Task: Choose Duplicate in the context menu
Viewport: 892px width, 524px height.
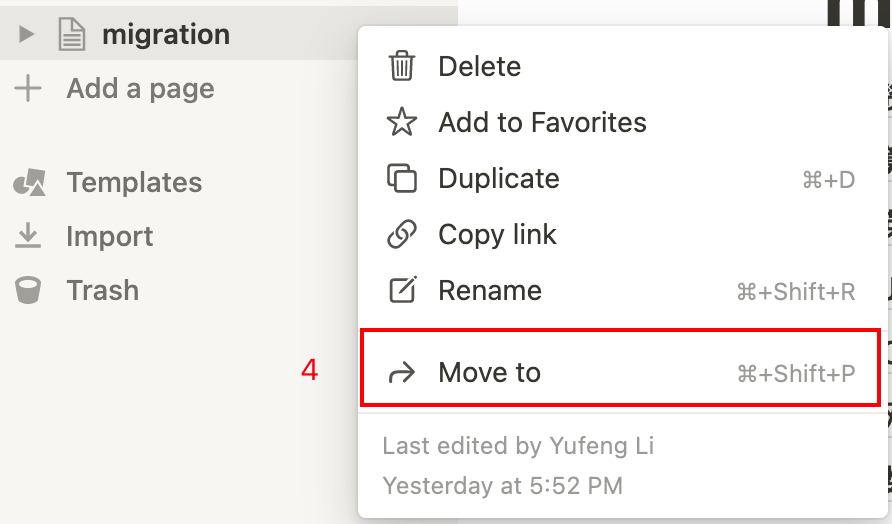Action: coord(499,179)
